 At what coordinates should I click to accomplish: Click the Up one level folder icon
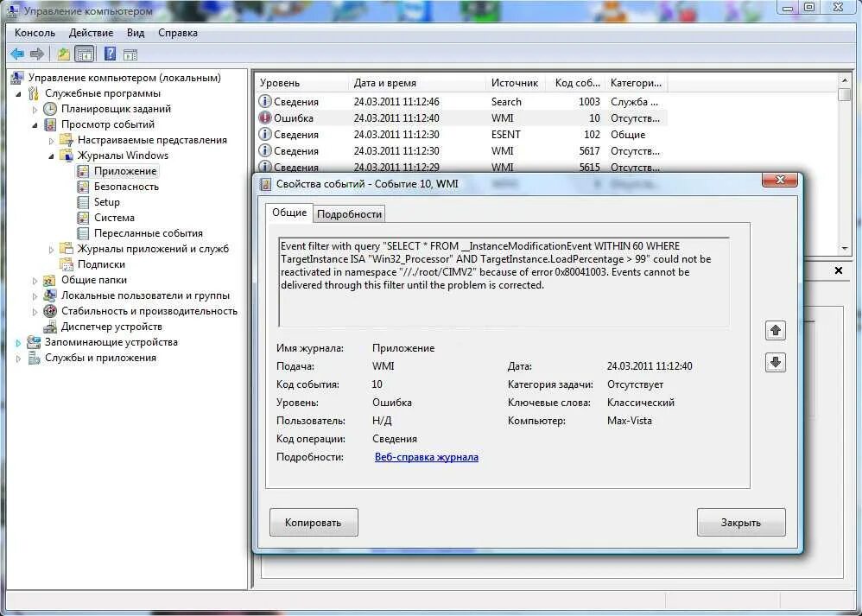[x=63, y=54]
